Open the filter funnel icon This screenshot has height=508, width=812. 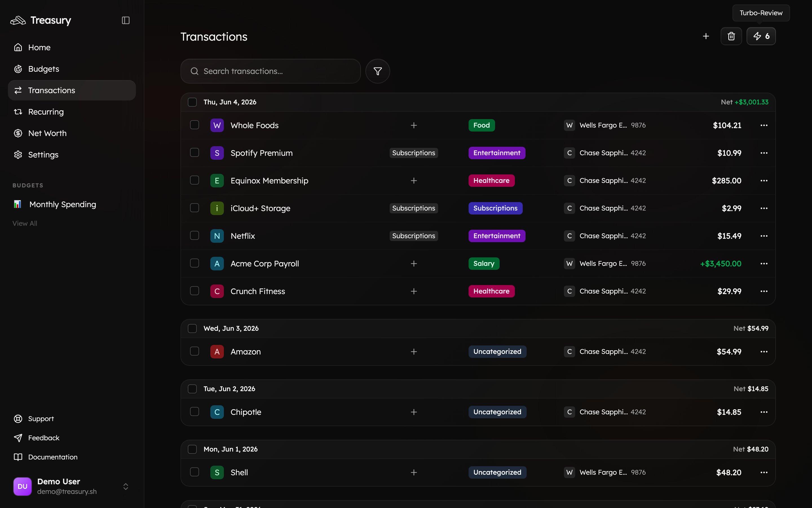tap(378, 71)
